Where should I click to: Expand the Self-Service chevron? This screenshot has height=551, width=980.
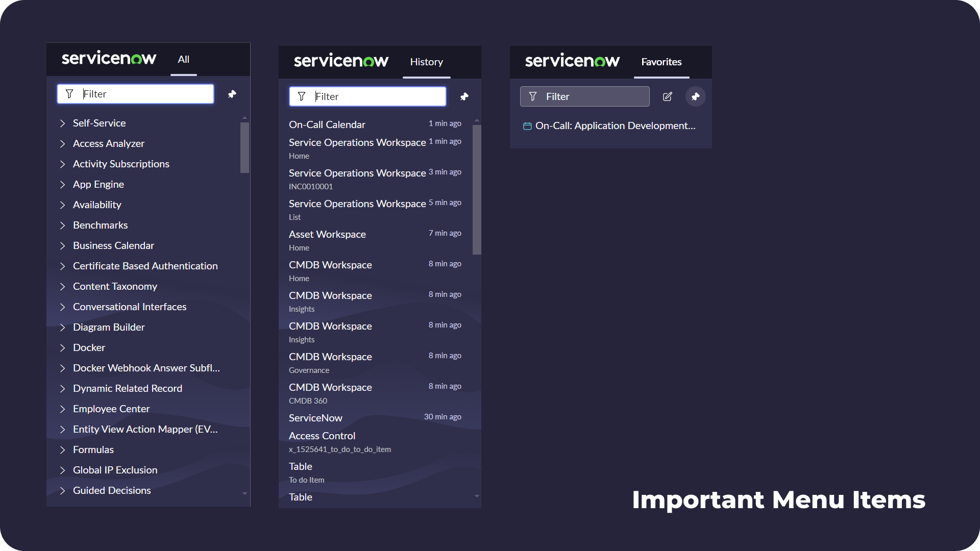pyautogui.click(x=62, y=123)
